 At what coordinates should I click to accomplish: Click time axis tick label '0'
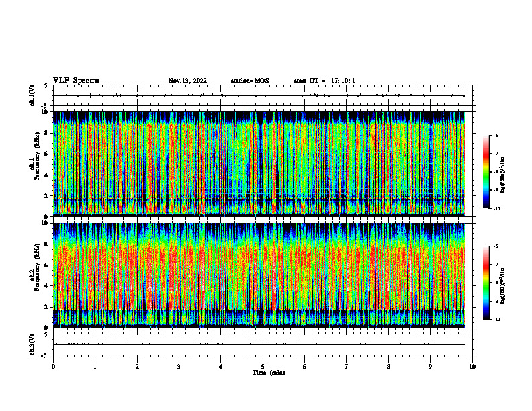point(53,367)
